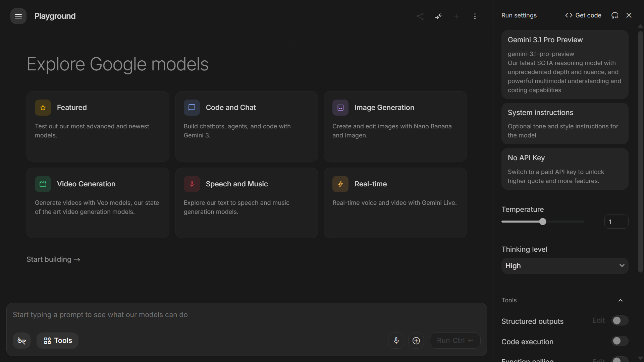Click the gemini-3.1-pro-preview model ID text
Viewport: 644px width, 362px height.
[x=541, y=54]
